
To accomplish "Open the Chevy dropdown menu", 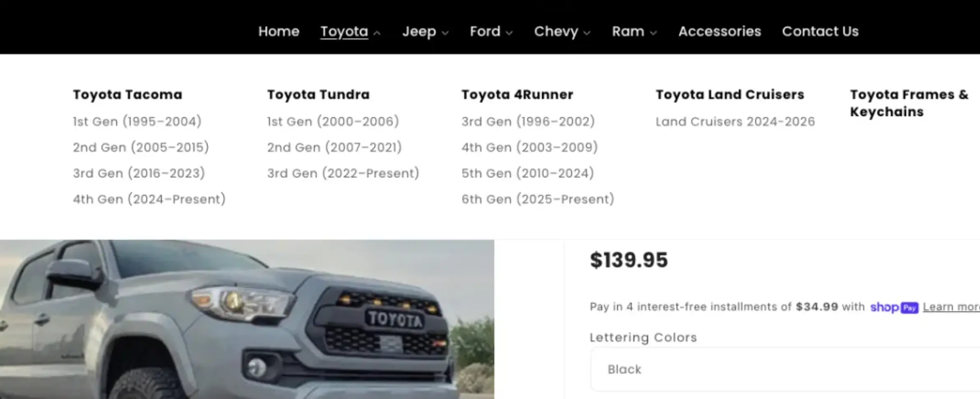I will coord(562,32).
